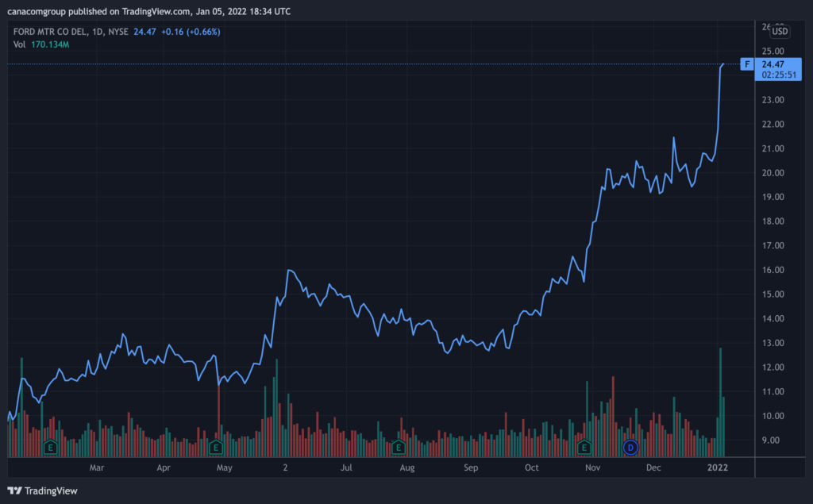The height and width of the screenshot is (504, 813).
Task: Click the 13.00 price axis label
Action: [x=773, y=343]
